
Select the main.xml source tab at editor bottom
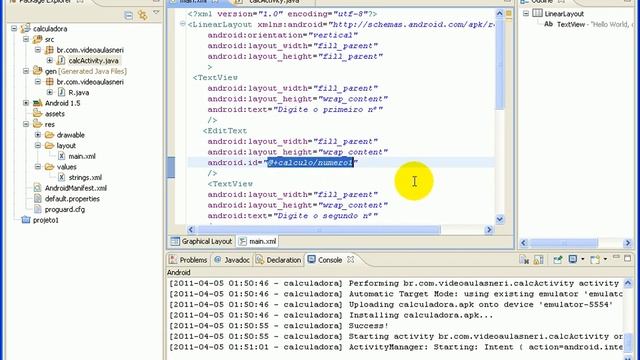[x=258, y=241]
